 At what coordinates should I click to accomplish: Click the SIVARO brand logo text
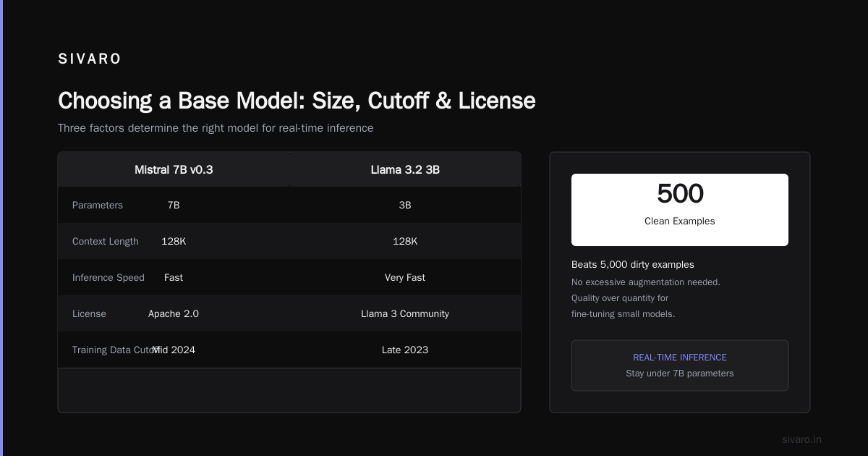[x=90, y=59]
